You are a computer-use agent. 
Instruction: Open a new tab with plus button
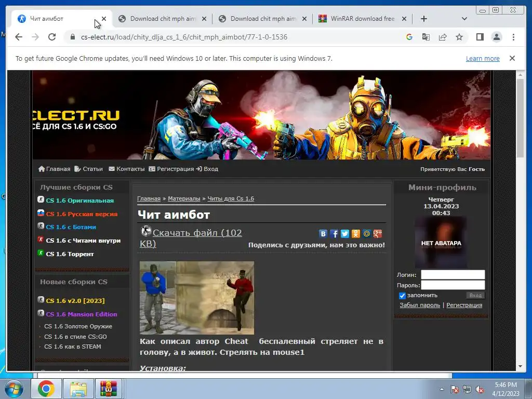coord(424,19)
